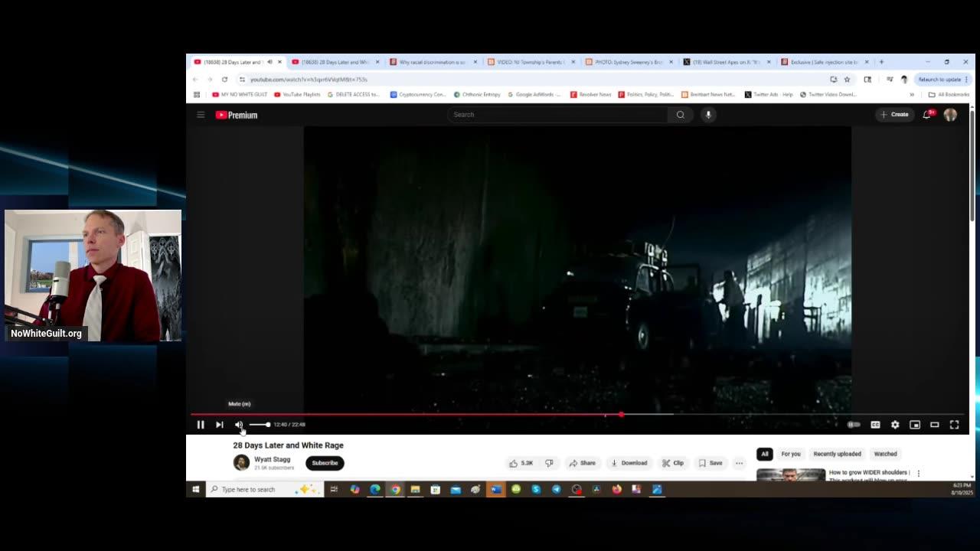The width and height of the screenshot is (980, 551).
Task: Open File Explorer from taskbar
Action: pos(415,490)
